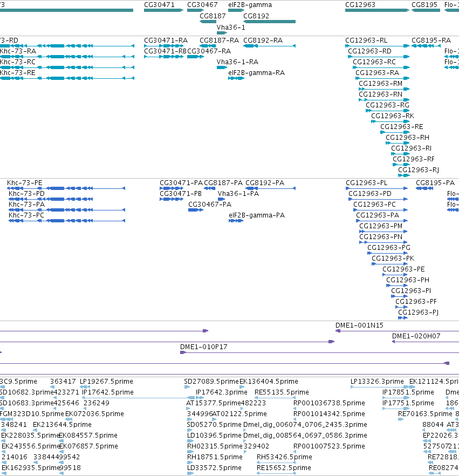
Task: Click the CG8192-RA transcript label
Action: 263,40
